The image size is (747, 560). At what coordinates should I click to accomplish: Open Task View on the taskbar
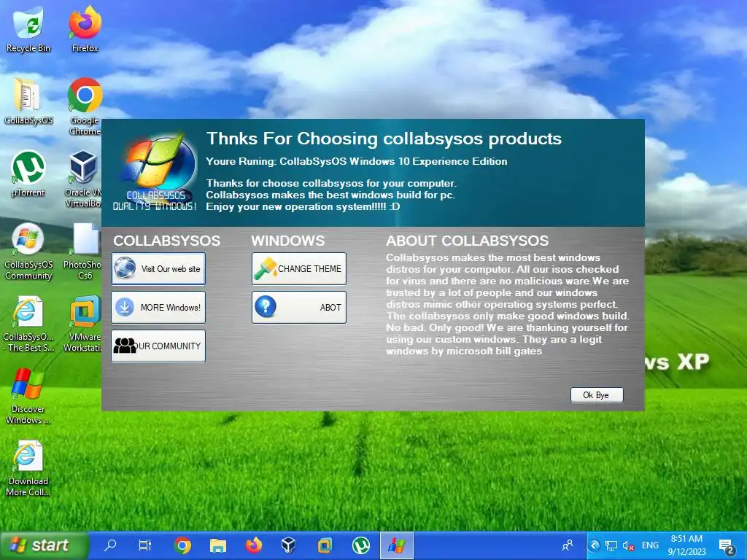click(145, 545)
